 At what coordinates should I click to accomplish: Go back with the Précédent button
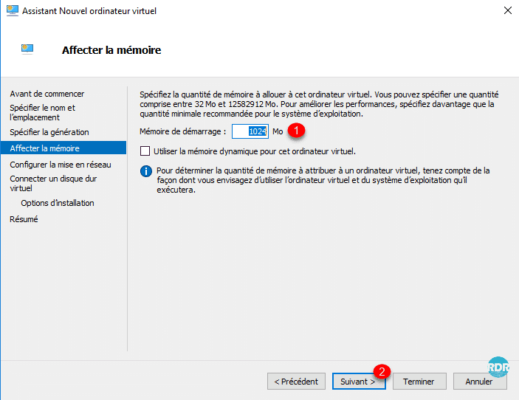coord(296,381)
